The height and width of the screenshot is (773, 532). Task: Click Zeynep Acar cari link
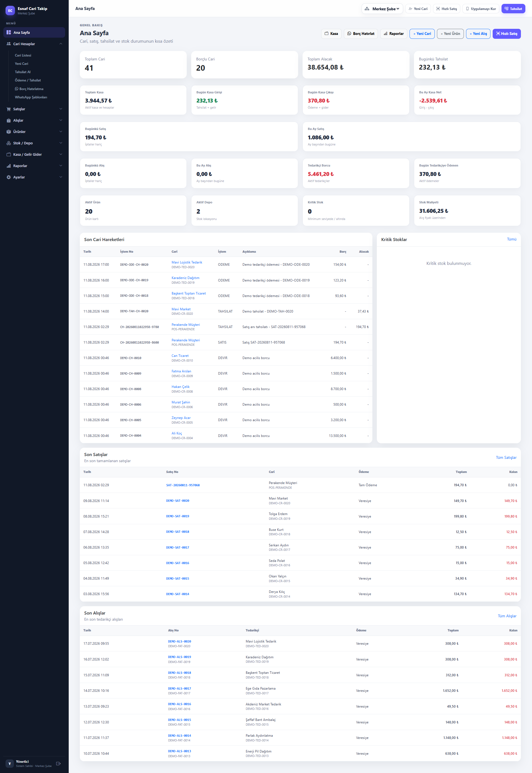(181, 418)
